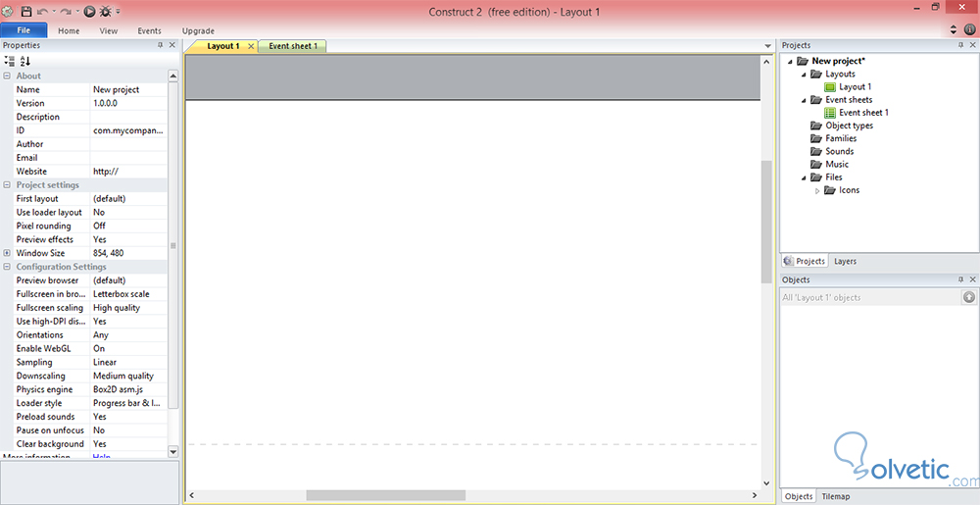Pin the Objects panel

961,279
